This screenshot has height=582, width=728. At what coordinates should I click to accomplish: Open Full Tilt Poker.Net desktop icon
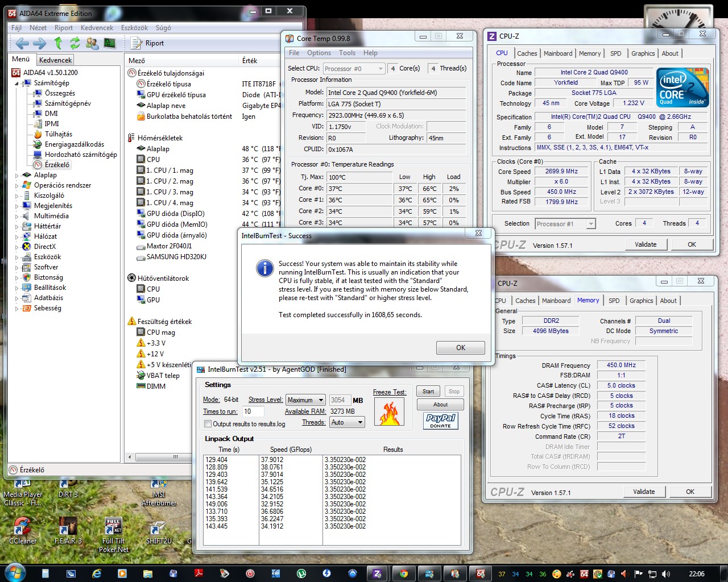114,534
